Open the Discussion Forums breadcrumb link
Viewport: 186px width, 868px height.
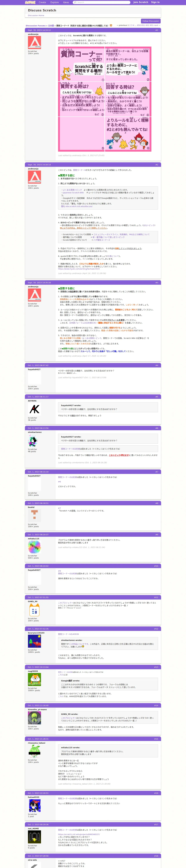[x=36, y=26]
